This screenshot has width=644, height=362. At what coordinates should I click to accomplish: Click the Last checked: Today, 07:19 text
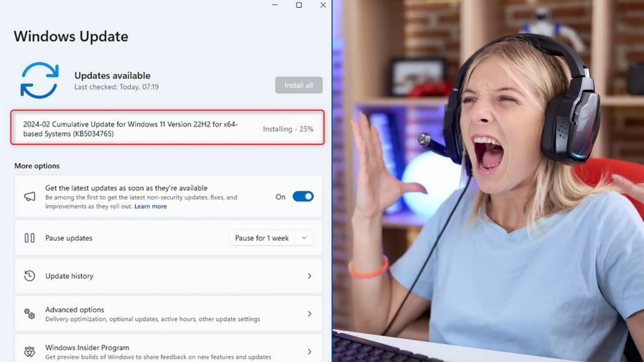click(116, 87)
